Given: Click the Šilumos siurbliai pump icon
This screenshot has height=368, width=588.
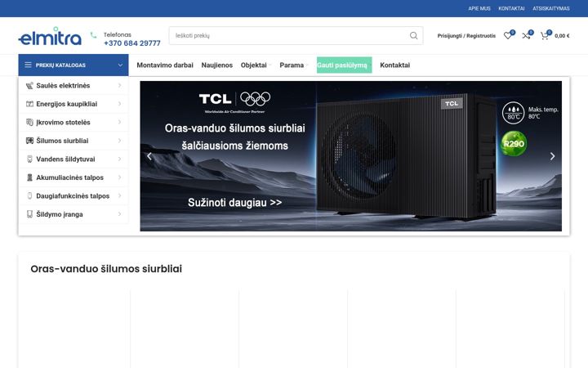Looking at the screenshot, I should tap(29, 141).
